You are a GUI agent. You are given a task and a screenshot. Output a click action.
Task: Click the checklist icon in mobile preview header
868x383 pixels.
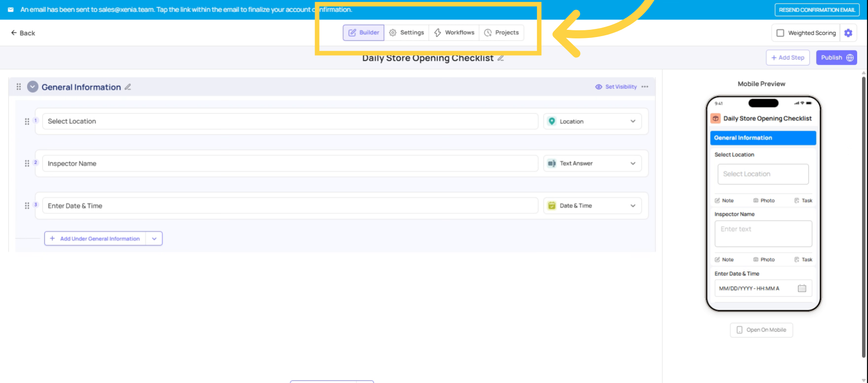click(x=716, y=118)
